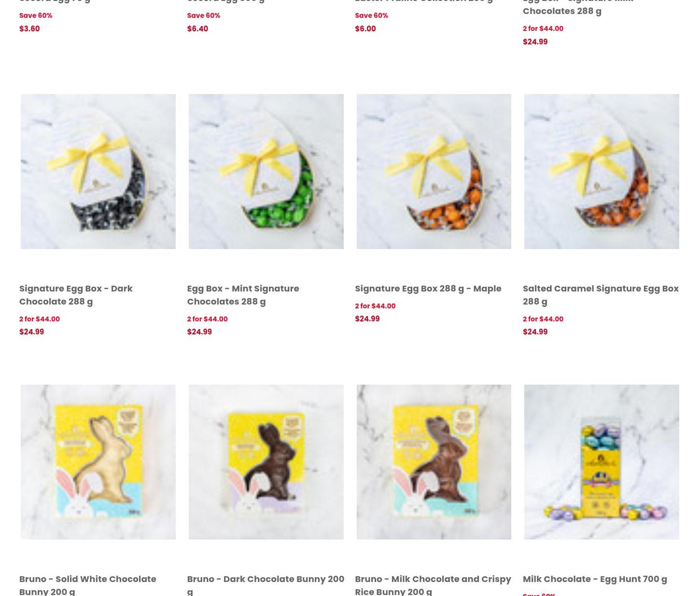
Task: Open the Milk Chocolate Egg Hunt image
Action: point(602,462)
